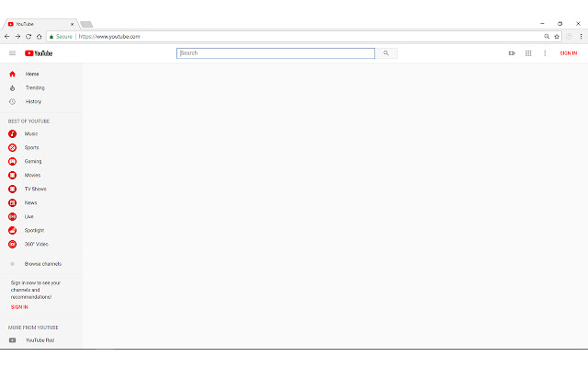
Task: Click the extension icon beside the star
Action: pos(569,37)
